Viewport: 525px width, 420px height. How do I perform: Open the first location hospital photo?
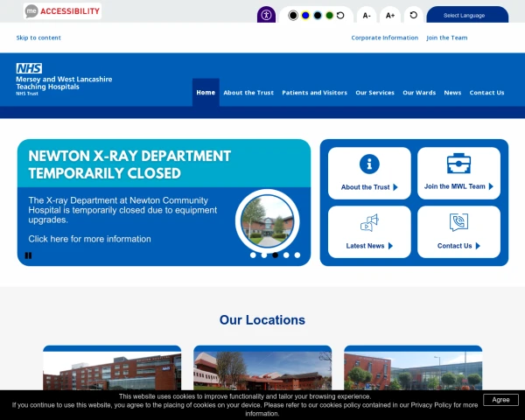tap(112, 370)
